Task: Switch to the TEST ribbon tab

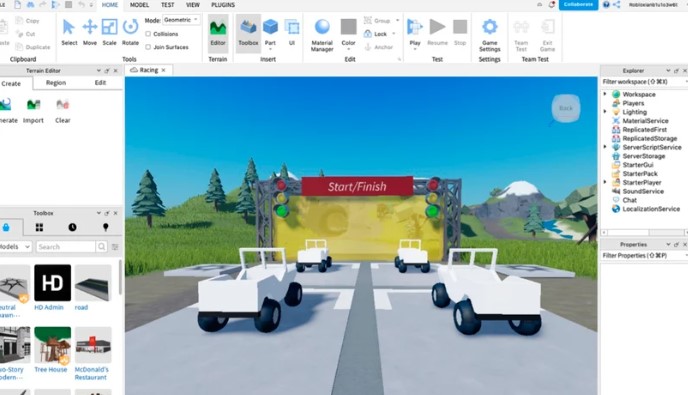Action: coord(167,5)
